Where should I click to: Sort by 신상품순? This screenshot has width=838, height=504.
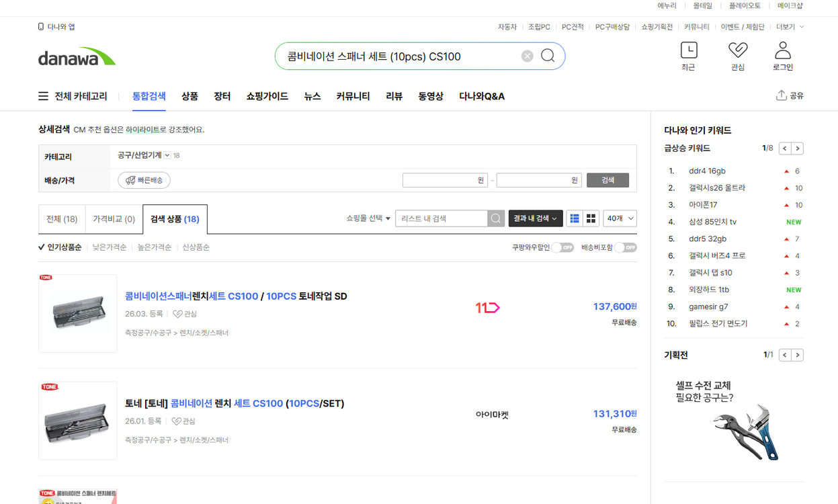(x=196, y=247)
